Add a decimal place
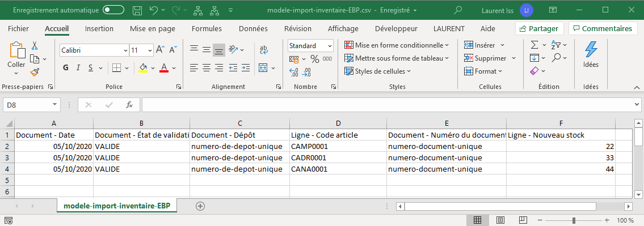The image size is (644, 226). (294, 73)
